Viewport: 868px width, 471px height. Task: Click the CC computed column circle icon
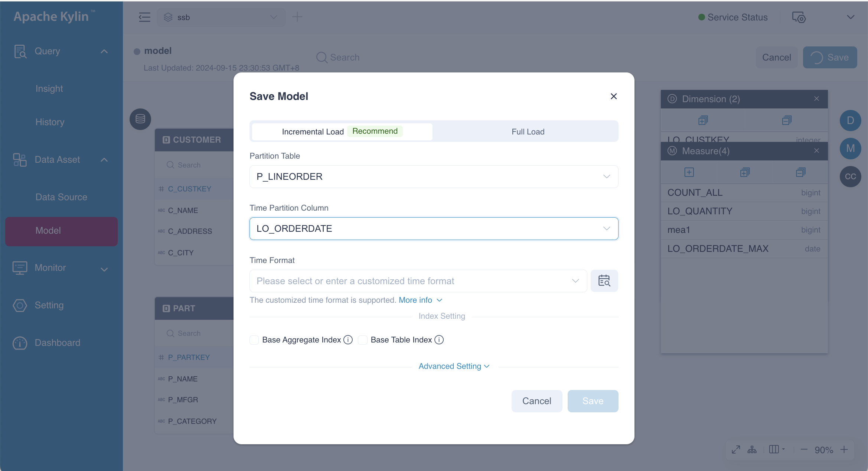click(850, 176)
